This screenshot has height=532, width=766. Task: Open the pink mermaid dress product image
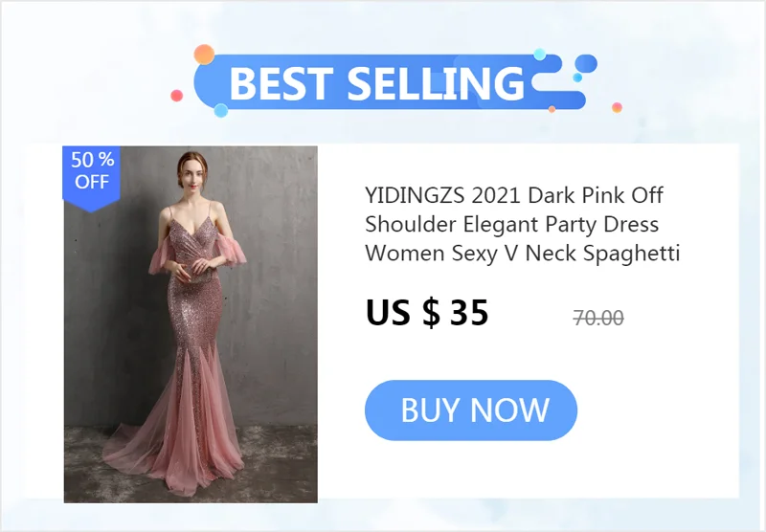(x=191, y=324)
